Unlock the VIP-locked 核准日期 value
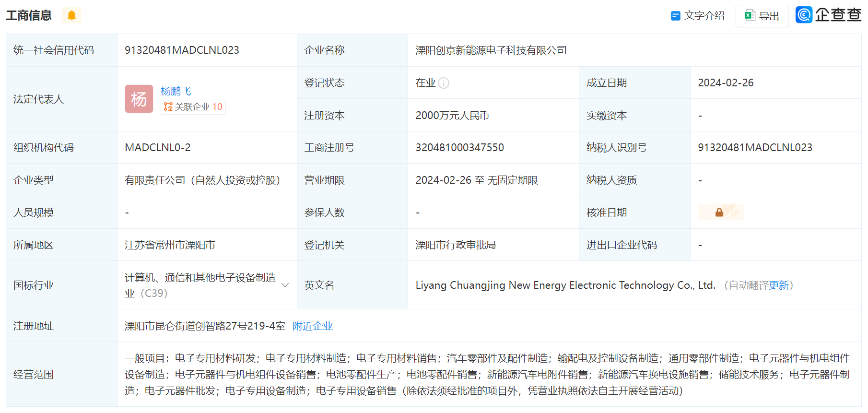868x413 pixels. coord(720,212)
